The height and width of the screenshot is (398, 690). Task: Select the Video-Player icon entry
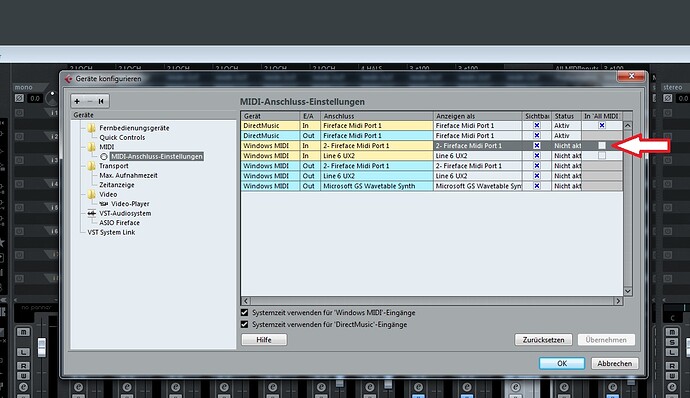point(104,204)
